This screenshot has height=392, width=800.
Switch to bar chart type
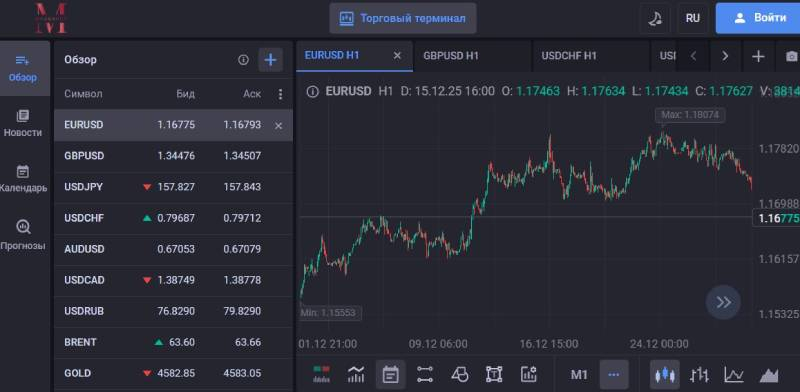pos(699,375)
